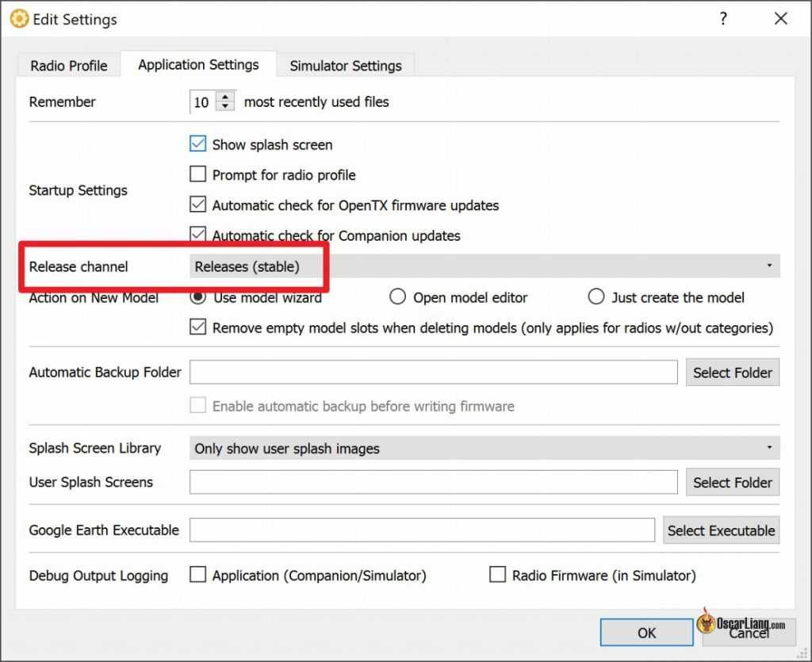
Task: Enable Radio Firmware debug logging
Action: click(497, 576)
